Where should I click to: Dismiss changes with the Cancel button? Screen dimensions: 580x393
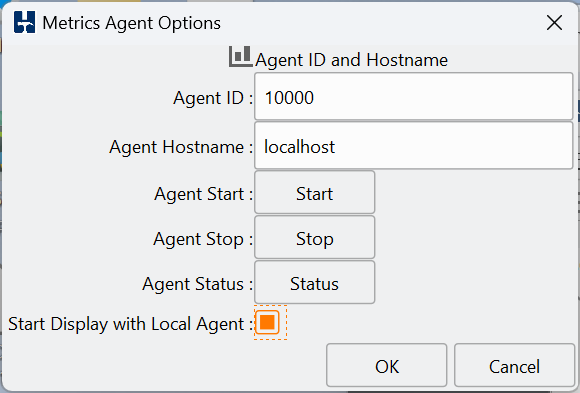pyautogui.click(x=514, y=366)
